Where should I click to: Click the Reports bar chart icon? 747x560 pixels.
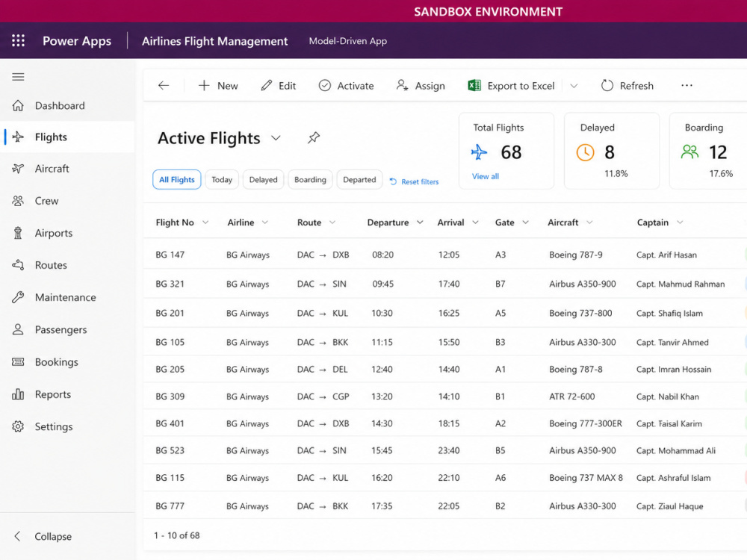18,393
